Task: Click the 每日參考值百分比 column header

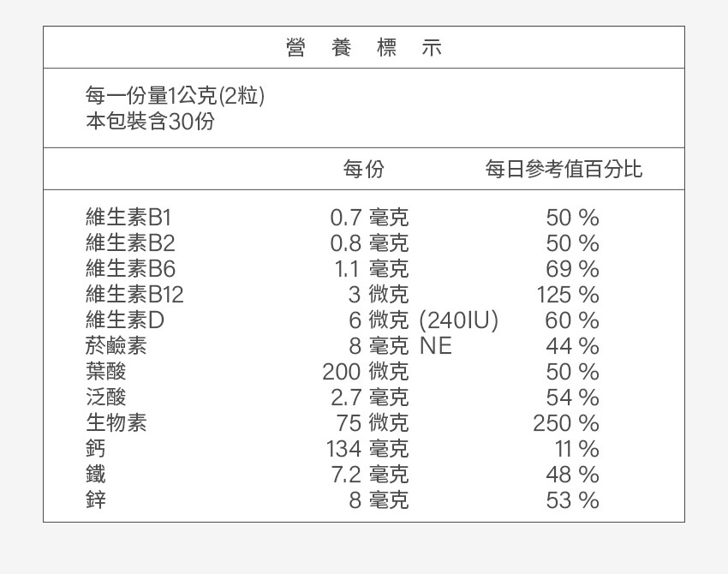Action: (x=564, y=169)
